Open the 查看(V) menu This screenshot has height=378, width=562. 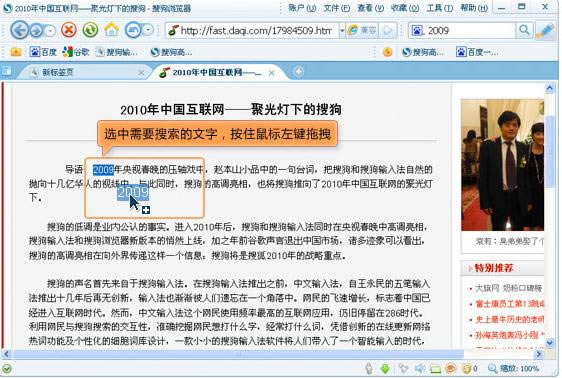370,8
